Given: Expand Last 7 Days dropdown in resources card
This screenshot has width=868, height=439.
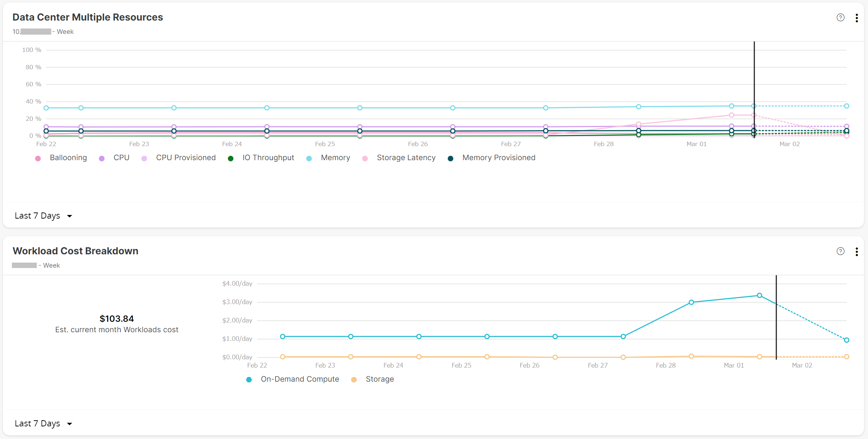Looking at the screenshot, I should (x=43, y=216).
